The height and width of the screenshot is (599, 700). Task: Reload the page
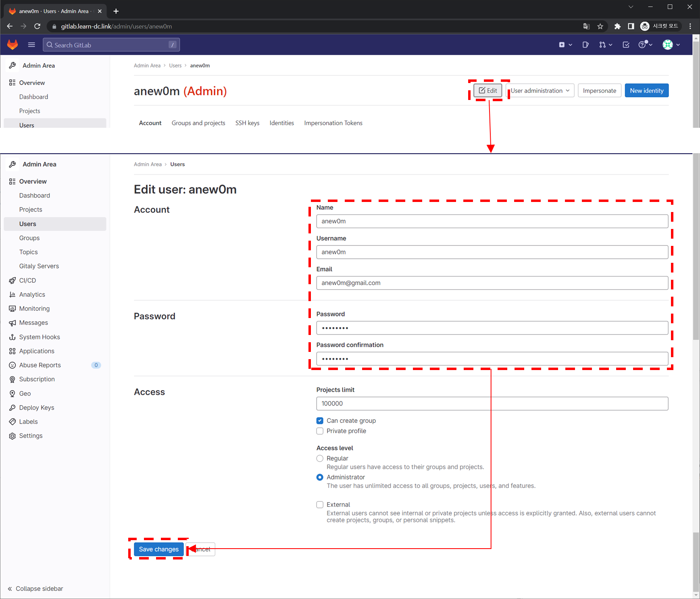[37, 27]
